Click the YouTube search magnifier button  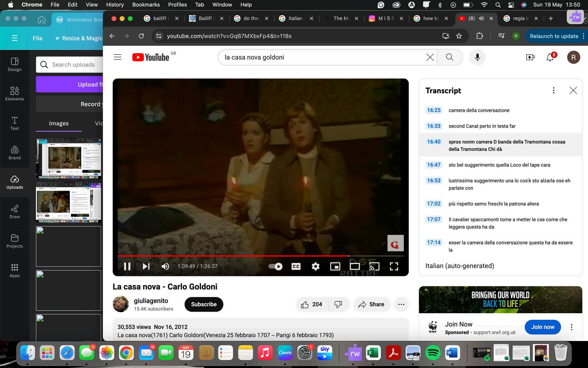tap(450, 57)
